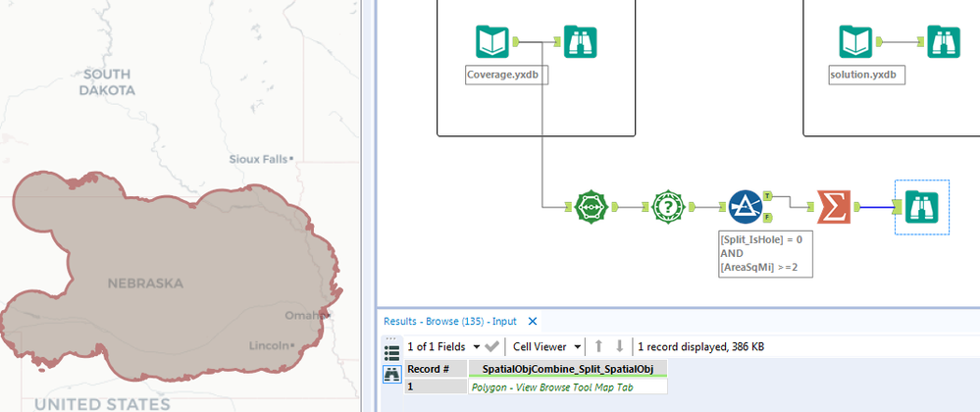This screenshot has height=412, width=980.
Task: Select the solution.yxdb Input Data tool
Action: (x=855, y=42)
